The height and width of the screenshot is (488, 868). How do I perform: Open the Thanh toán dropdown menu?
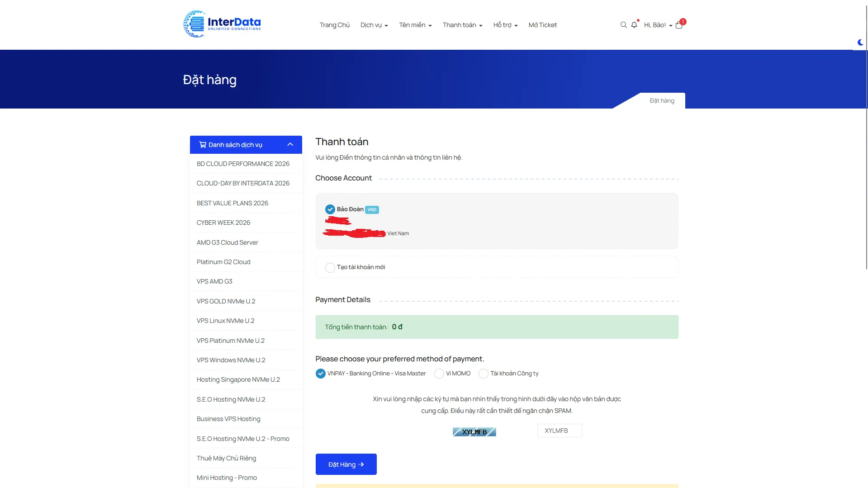462,25
